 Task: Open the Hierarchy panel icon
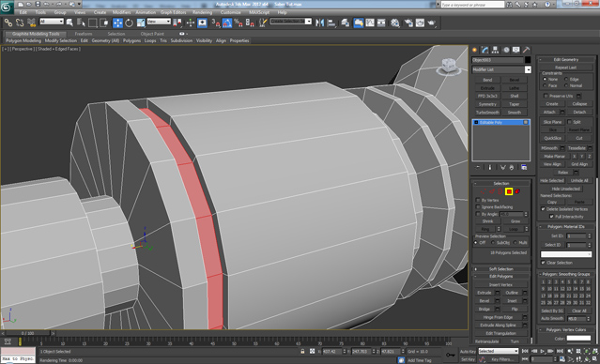coord(496,50)
